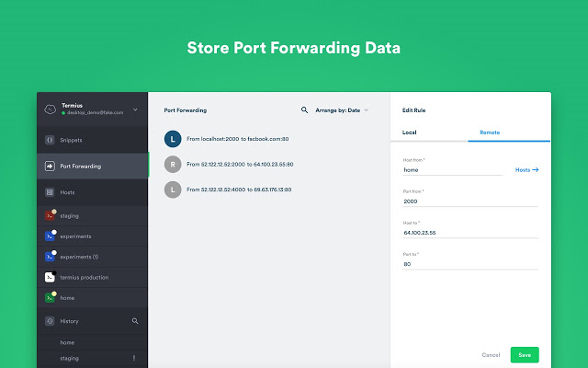Screen dimensions: 588x368
Task: Click the Hosts grid icon
Action: (50, 192)
